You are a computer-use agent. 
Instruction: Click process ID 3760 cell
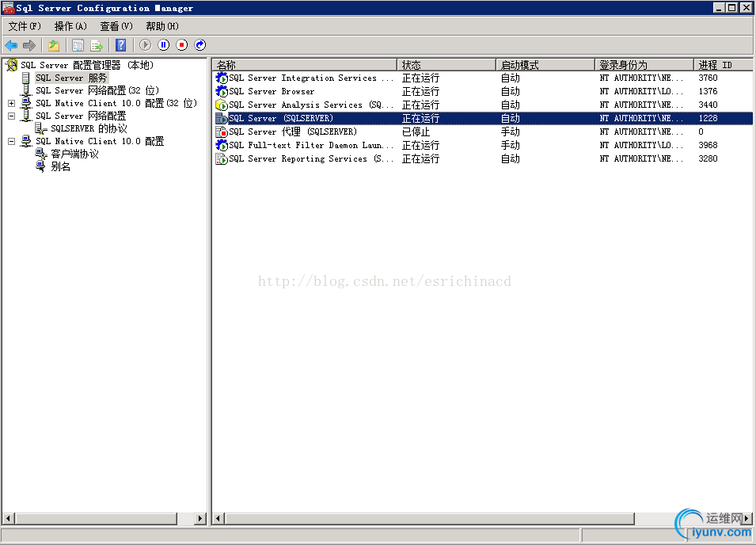pos(708,78)
